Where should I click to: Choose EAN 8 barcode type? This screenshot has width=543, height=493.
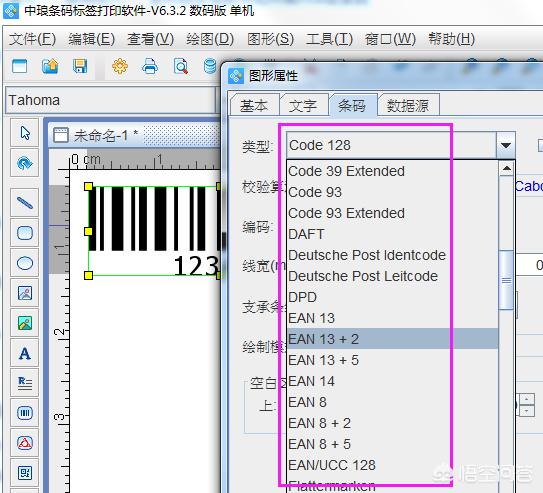click(x=392, y=402)
